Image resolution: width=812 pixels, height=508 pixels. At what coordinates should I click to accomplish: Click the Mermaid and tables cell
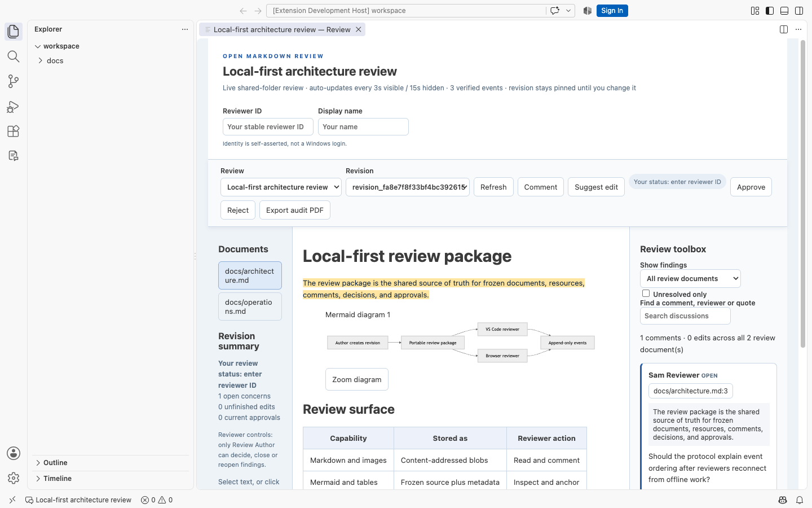click(x=348, y=483)
